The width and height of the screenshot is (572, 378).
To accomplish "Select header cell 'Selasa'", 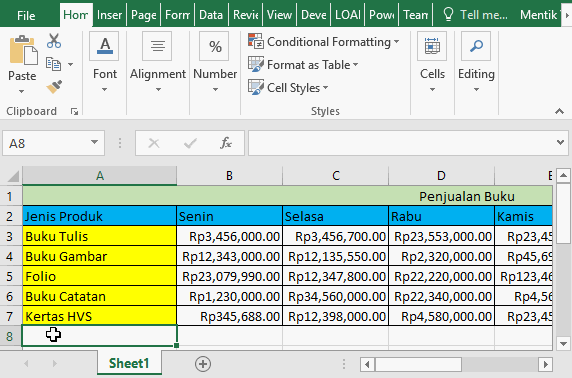I will (x=336, y=216).
